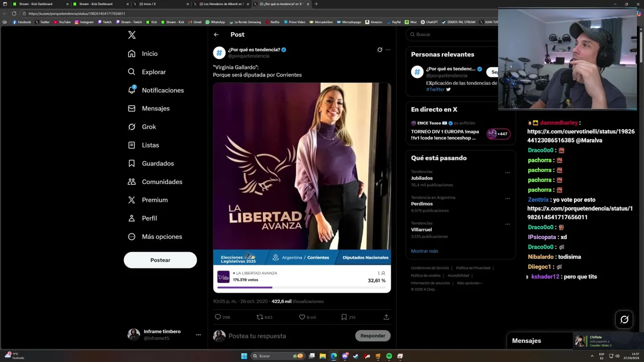Open Grok icon in sidebar
644x362 pixels.
(131, 127)
